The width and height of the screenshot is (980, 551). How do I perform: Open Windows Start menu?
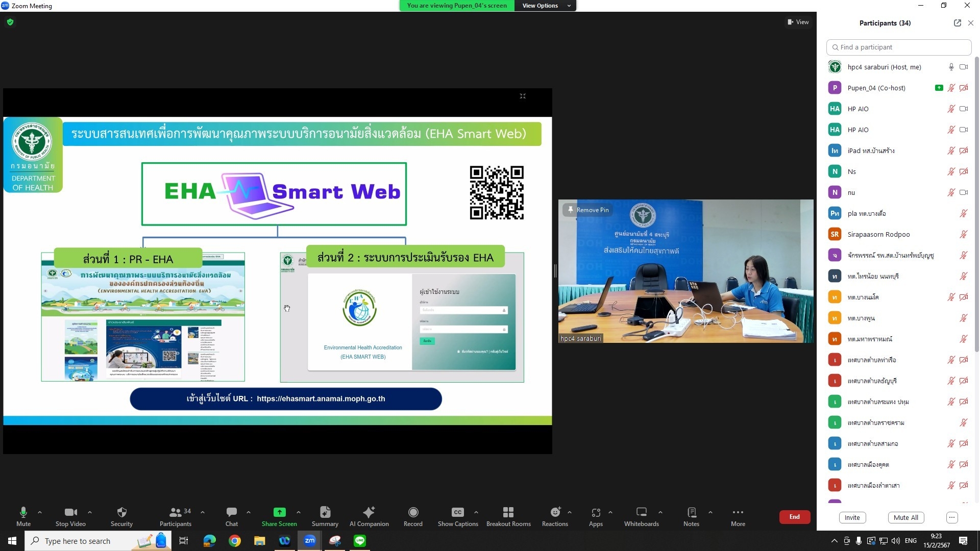pos(12,541)
